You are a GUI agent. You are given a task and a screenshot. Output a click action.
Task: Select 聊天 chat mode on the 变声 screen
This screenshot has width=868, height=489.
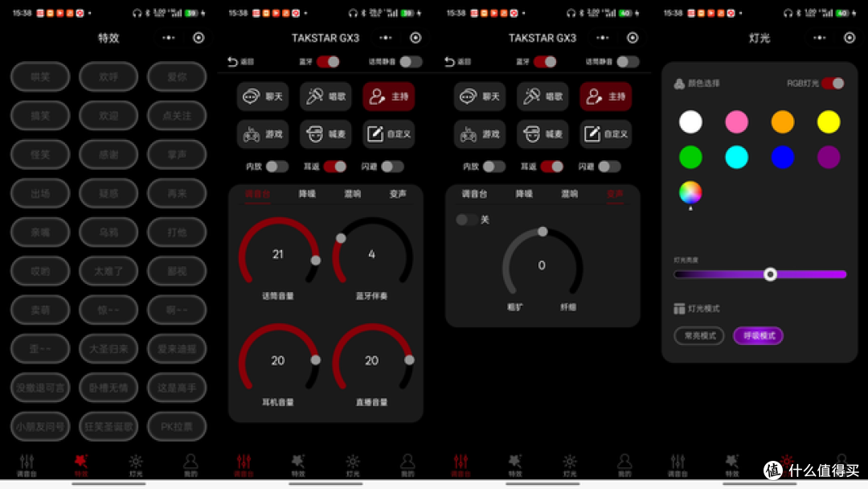(x=480, y=97)
